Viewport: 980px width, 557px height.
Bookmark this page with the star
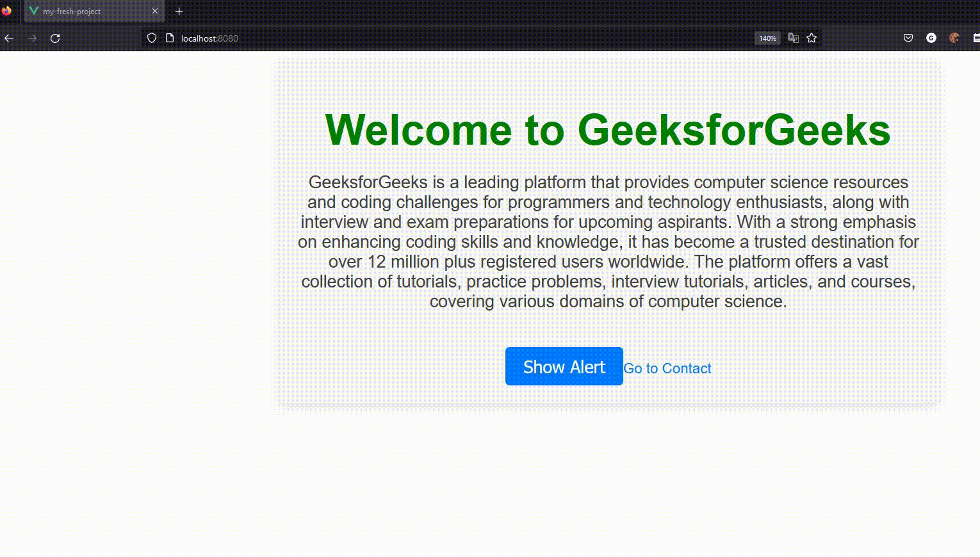812,38
